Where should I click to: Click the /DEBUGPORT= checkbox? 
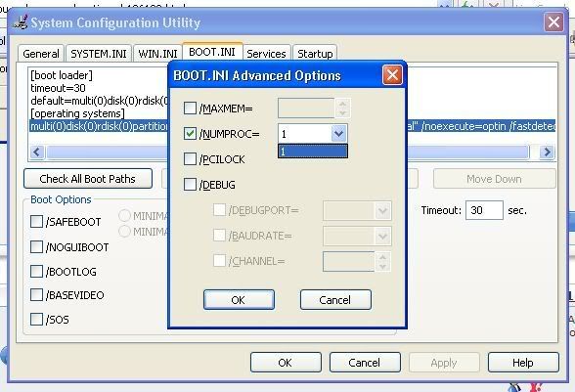pyautogui.click(x=219, y=210)
